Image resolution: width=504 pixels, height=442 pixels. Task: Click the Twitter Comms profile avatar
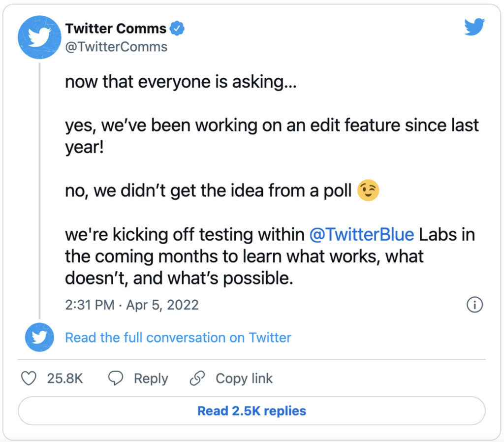(39, 37)
